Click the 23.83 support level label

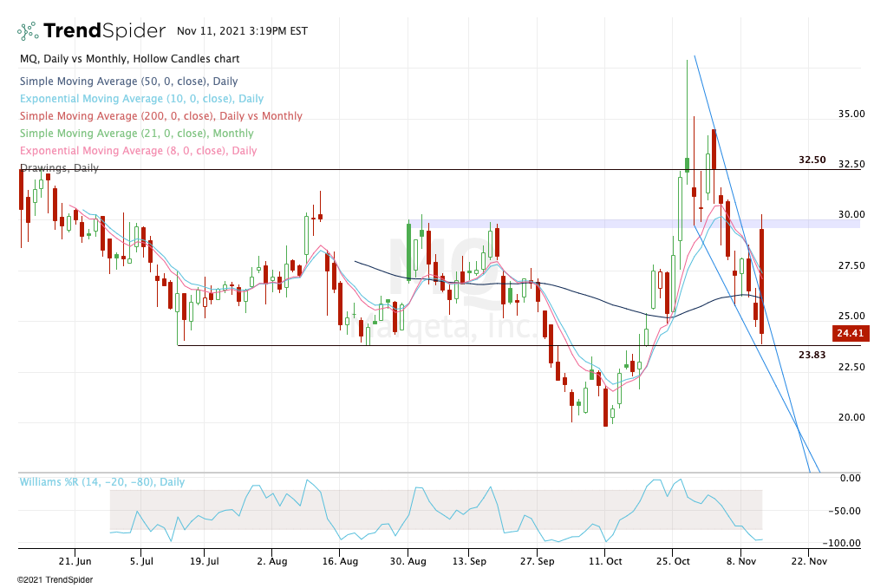click(x=812, y=355)
